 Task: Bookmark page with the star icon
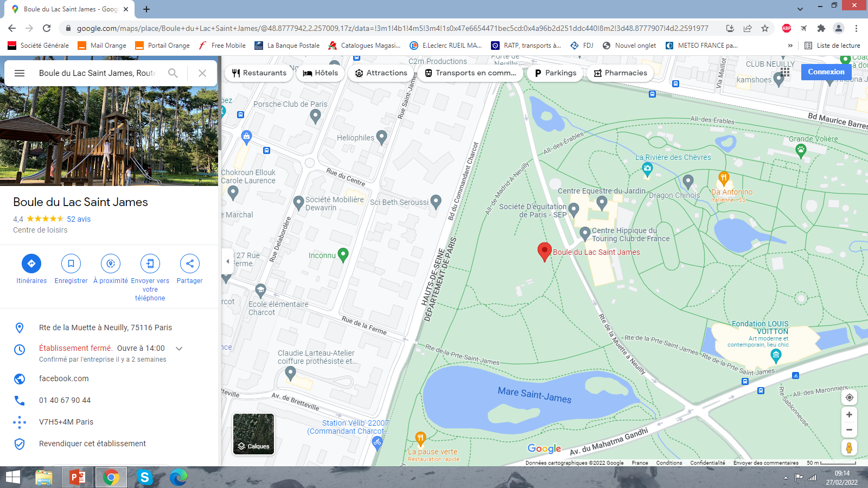point(765,28)
